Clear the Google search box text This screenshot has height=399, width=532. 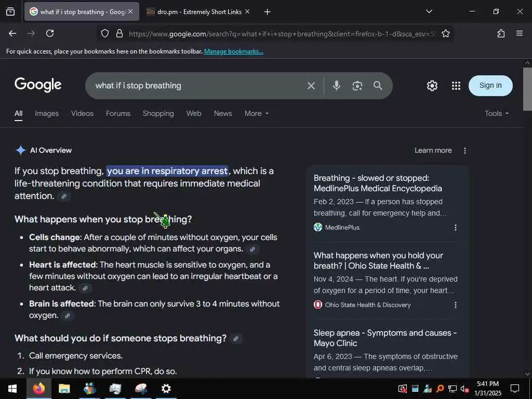[x=311, y=86]
